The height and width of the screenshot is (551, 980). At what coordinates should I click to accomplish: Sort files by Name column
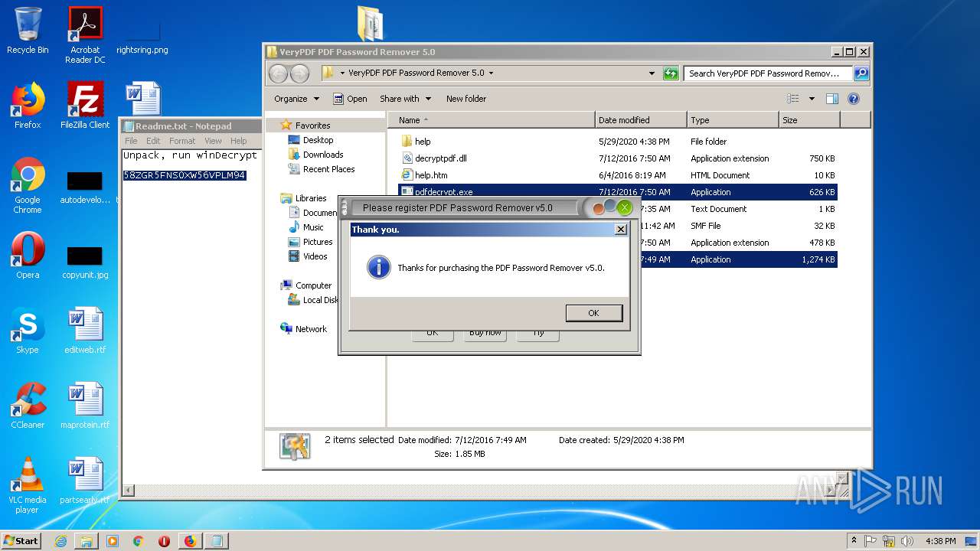[492, 120]
